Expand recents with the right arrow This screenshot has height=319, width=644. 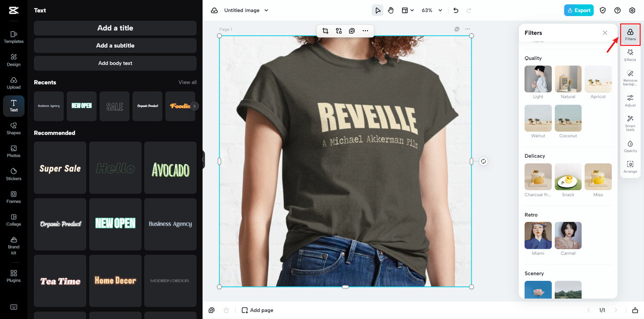point(194,106)
